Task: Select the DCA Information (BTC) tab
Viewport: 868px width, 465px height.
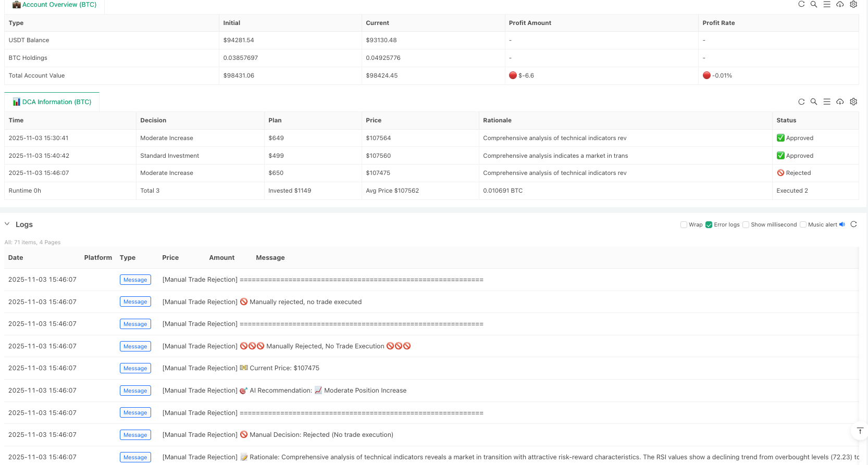Action: pyautogui.click(x=52, y=102)
